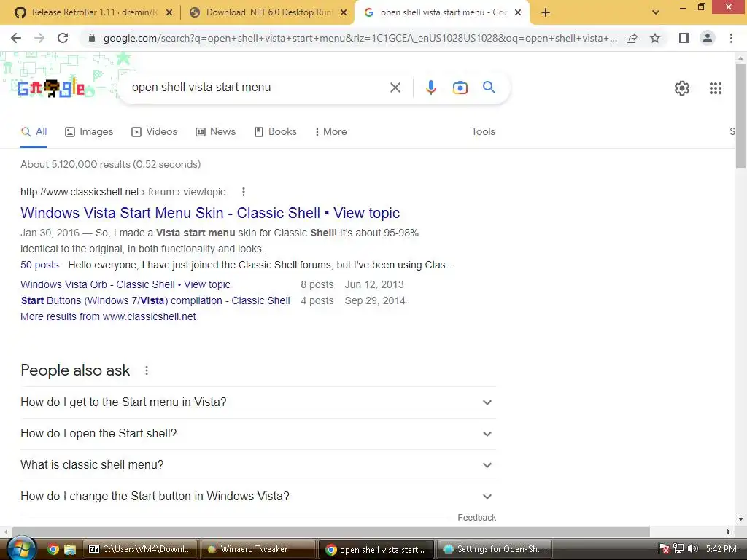Image resolution: width=747 pixels, height=560 pixels.
Task: Select the All results tab
Action: click(34, 132)
